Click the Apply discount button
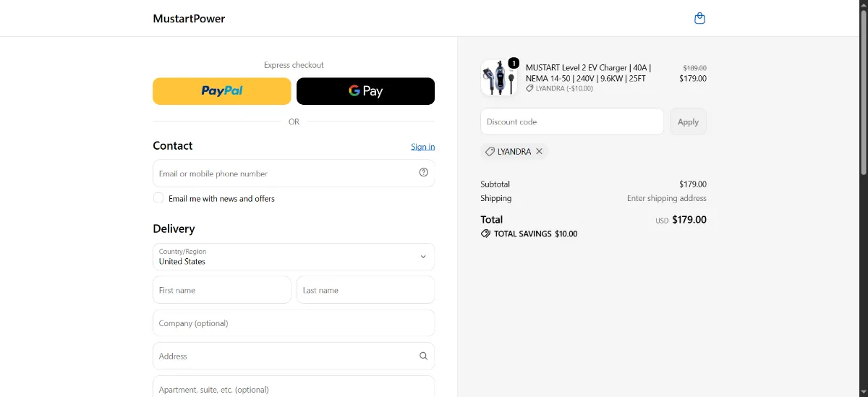The width and height of the screenshot is (868, 397). (688, 121)
